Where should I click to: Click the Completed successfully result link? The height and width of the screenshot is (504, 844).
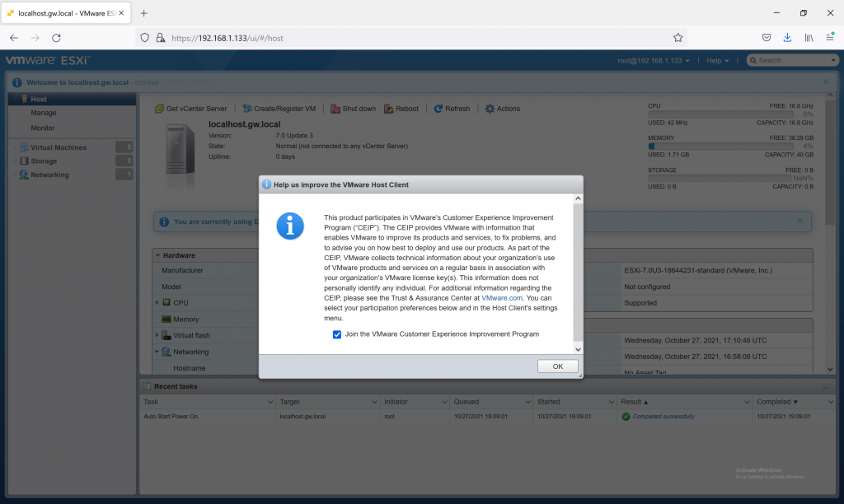pos(663,417)
